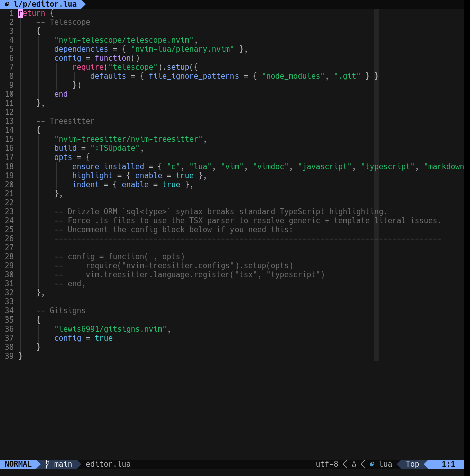Click the 1:1 cursor location indicator
The height and width of the screenshot is (476, 470).
(448, 464)
